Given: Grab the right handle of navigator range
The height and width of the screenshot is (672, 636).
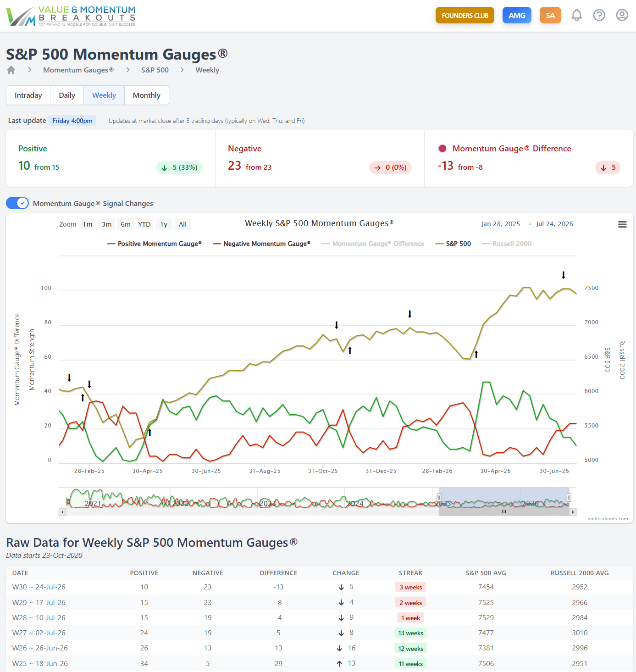Looking at the screenshot, I should [569, 498].
